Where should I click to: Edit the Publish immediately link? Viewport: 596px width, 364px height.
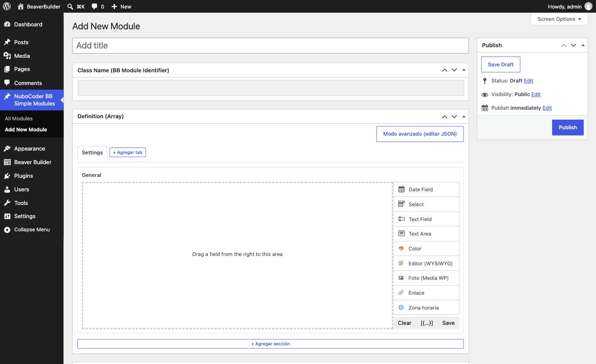(x=547, y=108)
